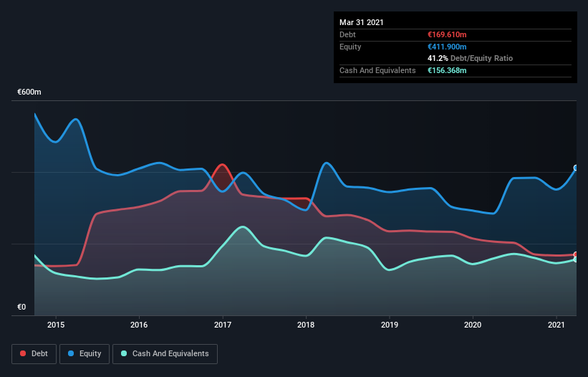
Task: Click Cash And Equivalents label in tooltip
Action: pos(377,70)
